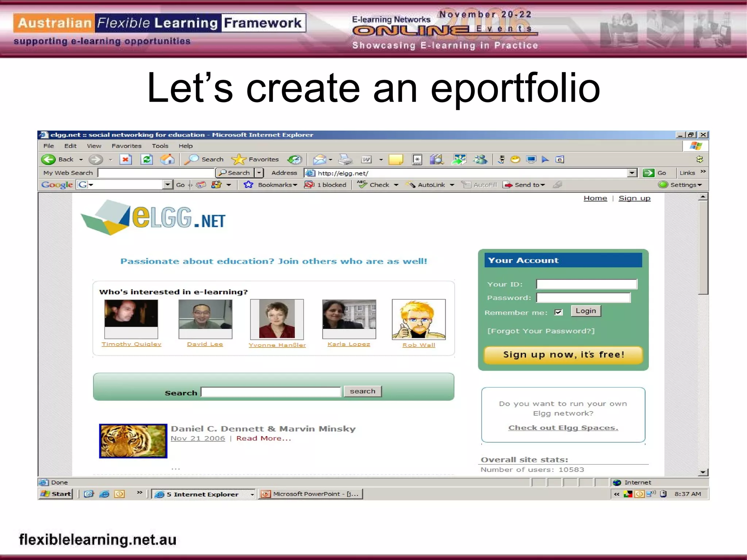The height and width of the screenshot is (560, 747).
Task: Open the Tools menu
Action: (x=160, y=146)
